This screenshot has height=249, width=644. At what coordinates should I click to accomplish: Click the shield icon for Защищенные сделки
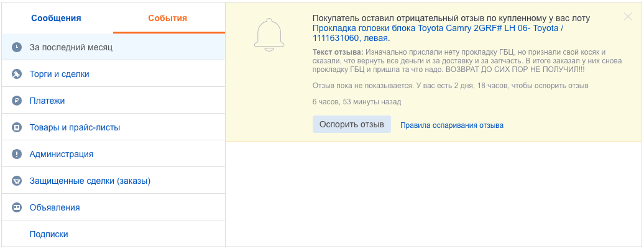(17, 181)
